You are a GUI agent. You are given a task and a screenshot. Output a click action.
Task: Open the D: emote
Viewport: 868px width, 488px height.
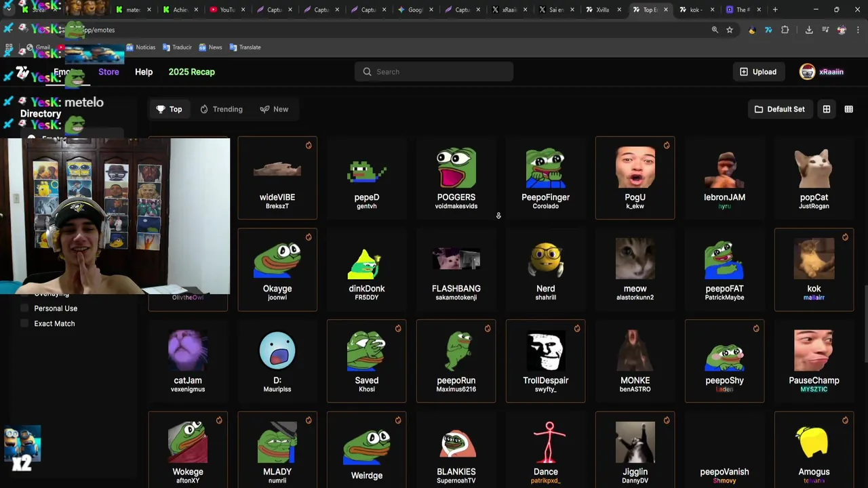pos(277,361)
